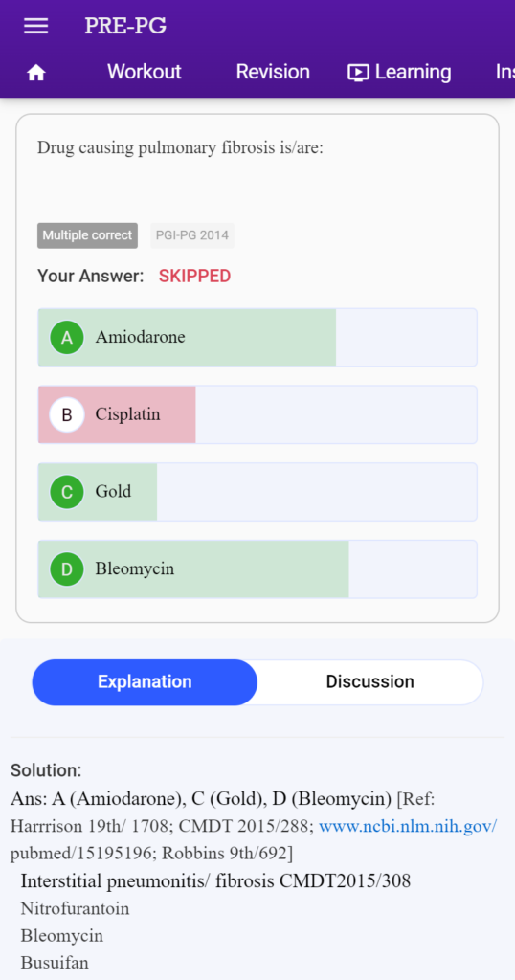This screenshot has width=515, height=980.
Task: Click the Multiple correct tag
Action: pyautogui.click(x=87, y=235)
